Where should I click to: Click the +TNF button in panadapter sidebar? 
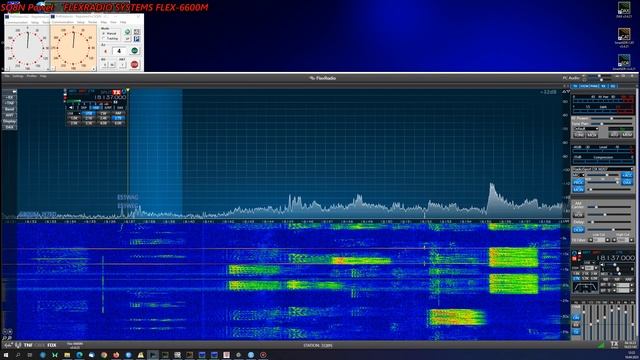coord(9,103)
